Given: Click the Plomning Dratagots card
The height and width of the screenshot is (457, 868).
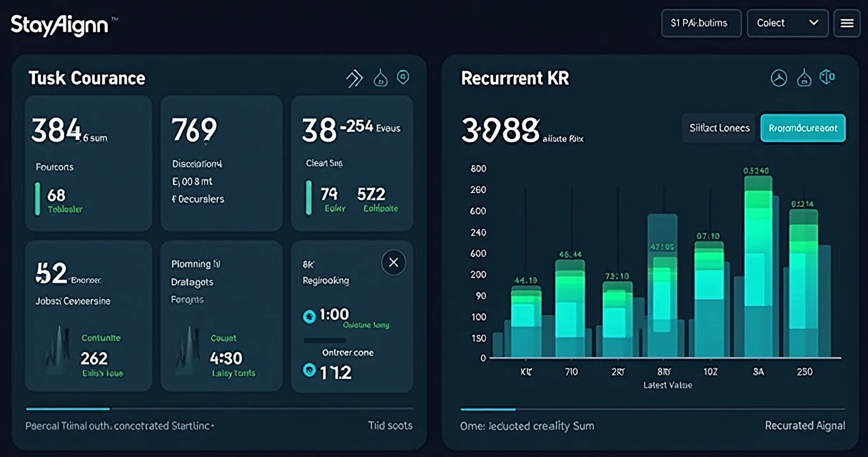Looking at the screenshot, I should [222, 316].
